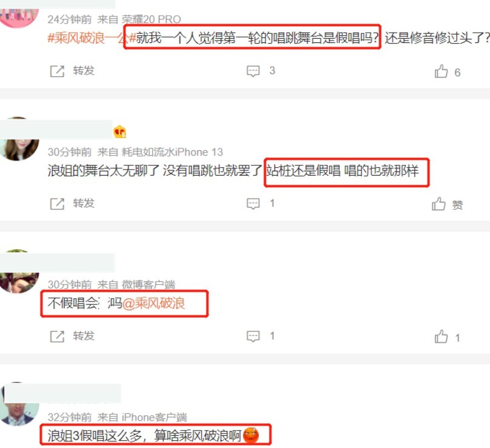Click 荣耀20 PRO device source link
This screenshot has width=490, height=448.
151,19
